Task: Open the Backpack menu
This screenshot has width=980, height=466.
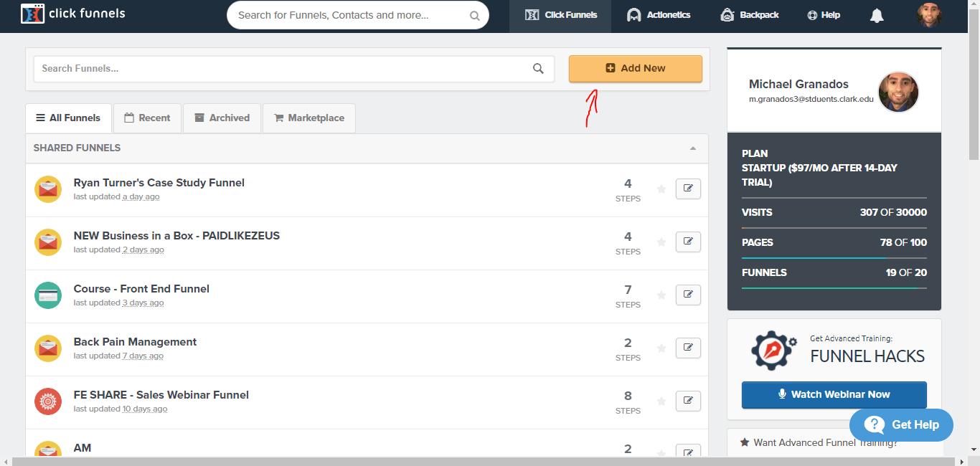Action: click(x=750, y=15)
